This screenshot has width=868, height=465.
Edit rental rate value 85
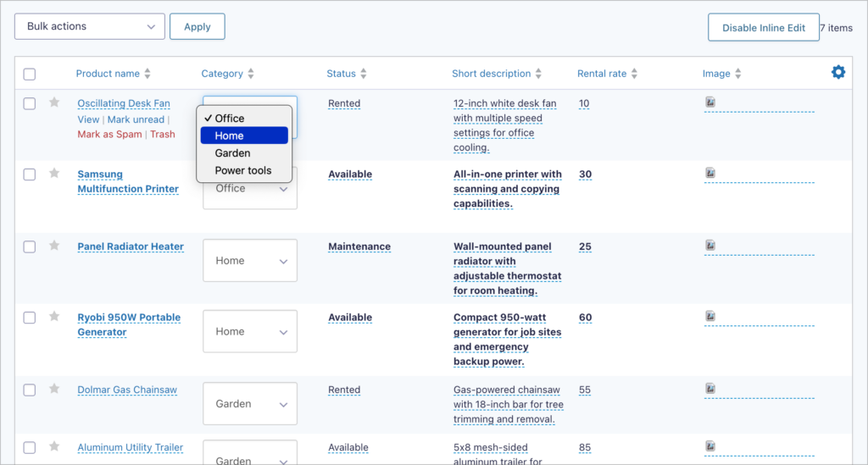click(x=585, y=447)
